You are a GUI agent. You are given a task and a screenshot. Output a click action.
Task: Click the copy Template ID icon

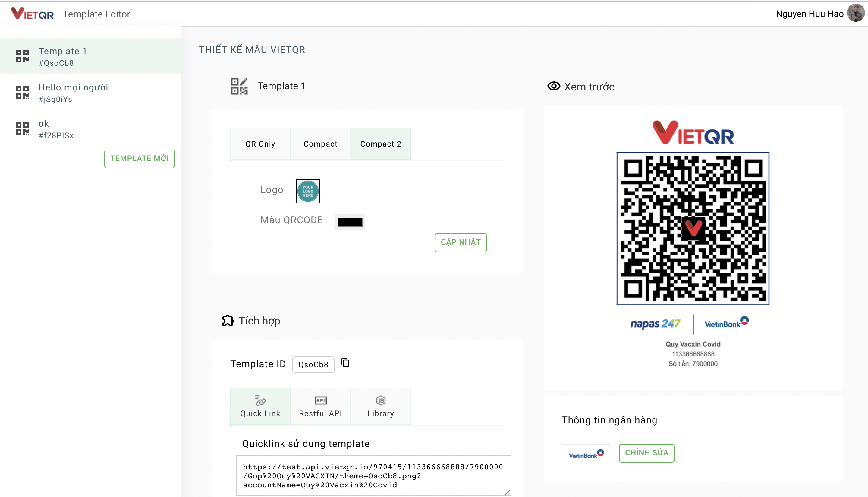345,363
